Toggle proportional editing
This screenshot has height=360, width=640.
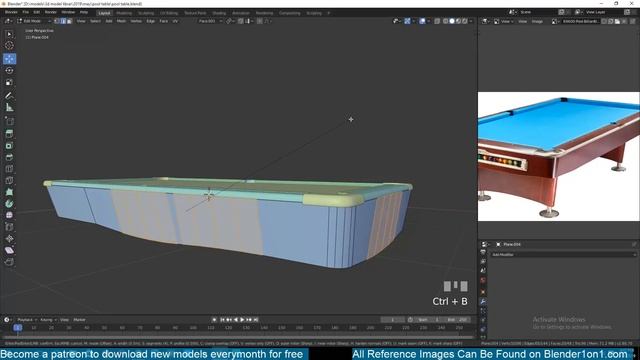260,21
